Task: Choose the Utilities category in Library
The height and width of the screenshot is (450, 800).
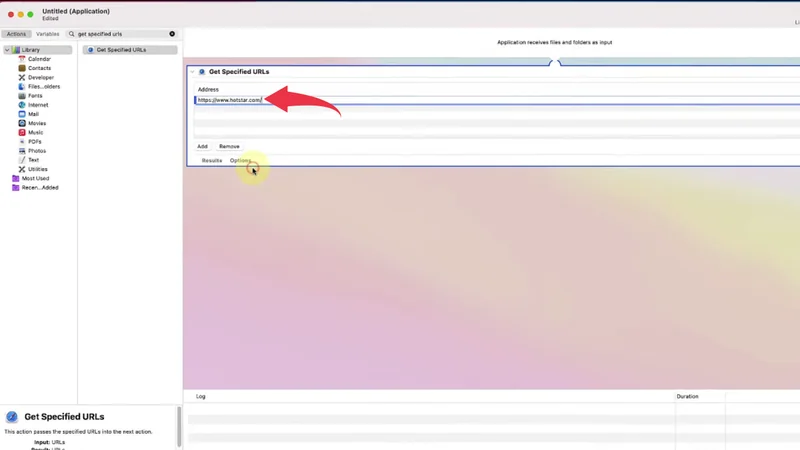Action: click(x=37, y=169)
